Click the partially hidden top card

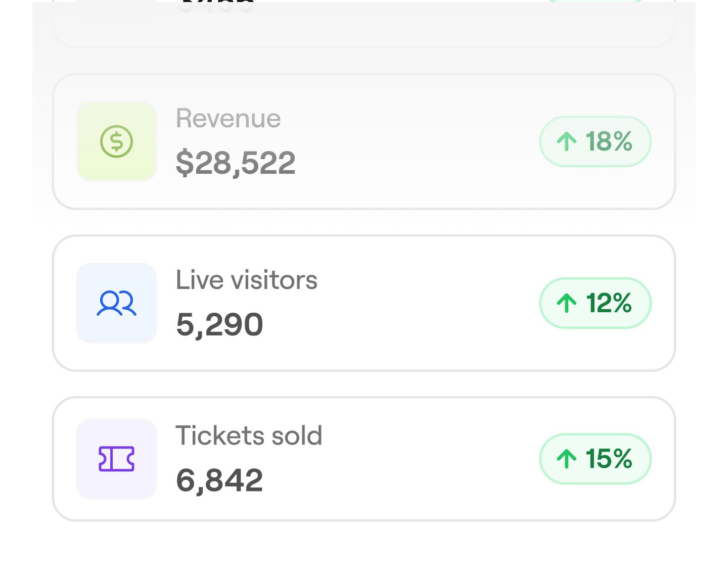364,24
